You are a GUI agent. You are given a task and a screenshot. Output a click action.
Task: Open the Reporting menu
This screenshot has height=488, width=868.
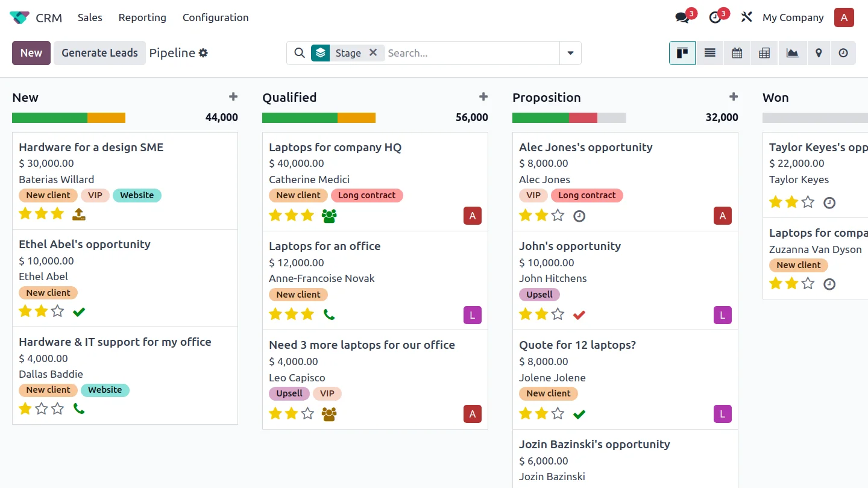click(142, 17)
